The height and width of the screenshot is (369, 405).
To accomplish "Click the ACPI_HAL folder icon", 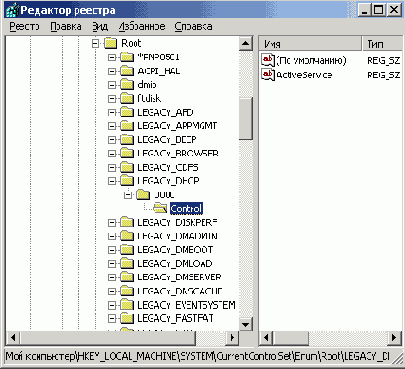I will pyautogui.click(x=127, y=71).
